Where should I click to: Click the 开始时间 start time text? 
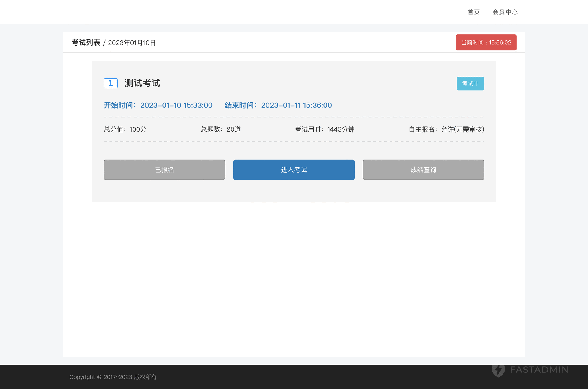coord(158,105)
